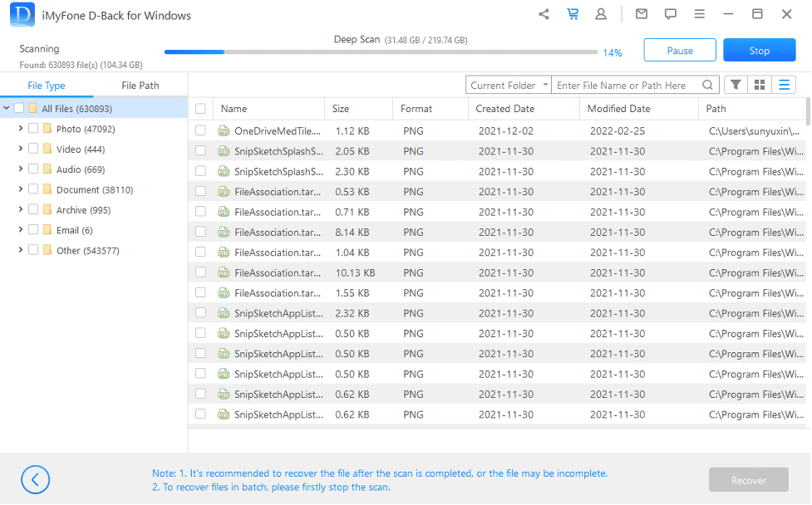
Task: Pause the deep scan
Action: point(679,50)
